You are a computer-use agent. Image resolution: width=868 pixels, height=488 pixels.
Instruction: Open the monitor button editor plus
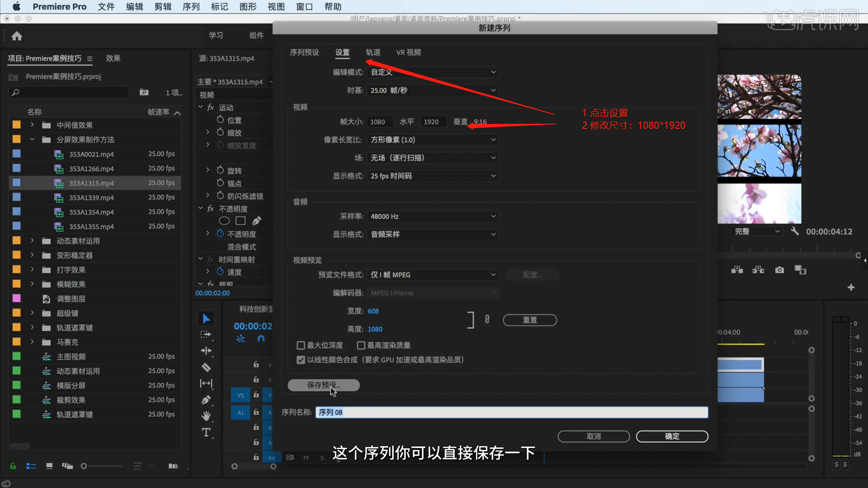tap(851, 287)
